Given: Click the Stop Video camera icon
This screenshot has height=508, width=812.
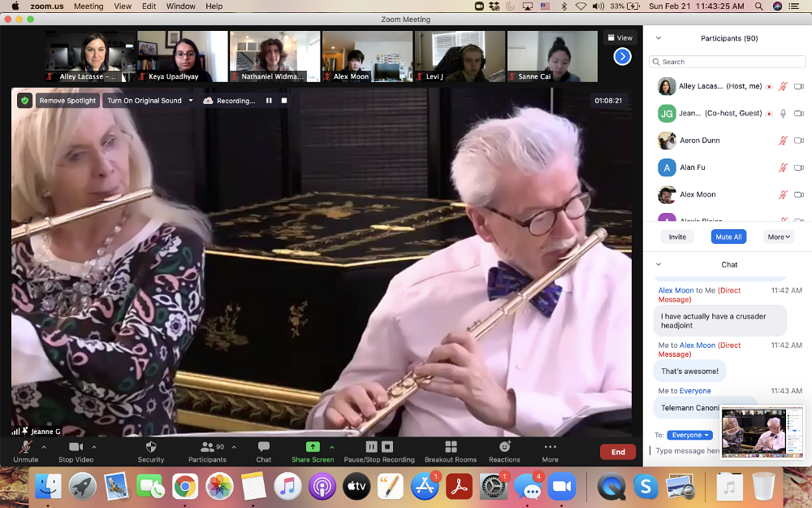Looking at the screenshot, I should point(76,447).
